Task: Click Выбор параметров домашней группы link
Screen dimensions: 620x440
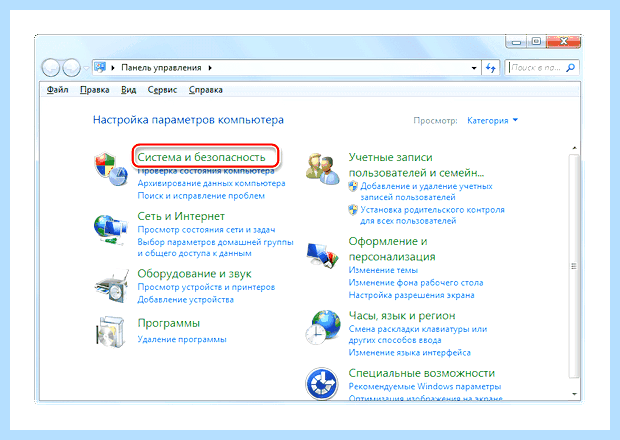Action: click(x=215, y=247)
